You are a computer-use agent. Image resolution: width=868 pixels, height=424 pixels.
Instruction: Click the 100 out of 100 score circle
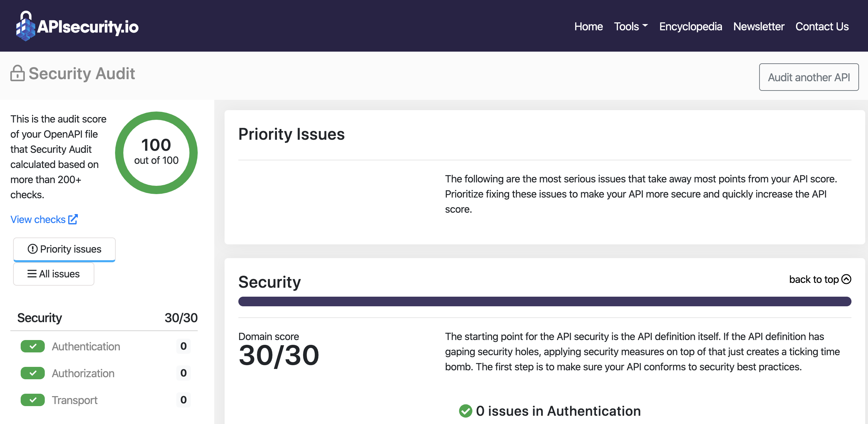pyautogui.click(x=156, y=152)
